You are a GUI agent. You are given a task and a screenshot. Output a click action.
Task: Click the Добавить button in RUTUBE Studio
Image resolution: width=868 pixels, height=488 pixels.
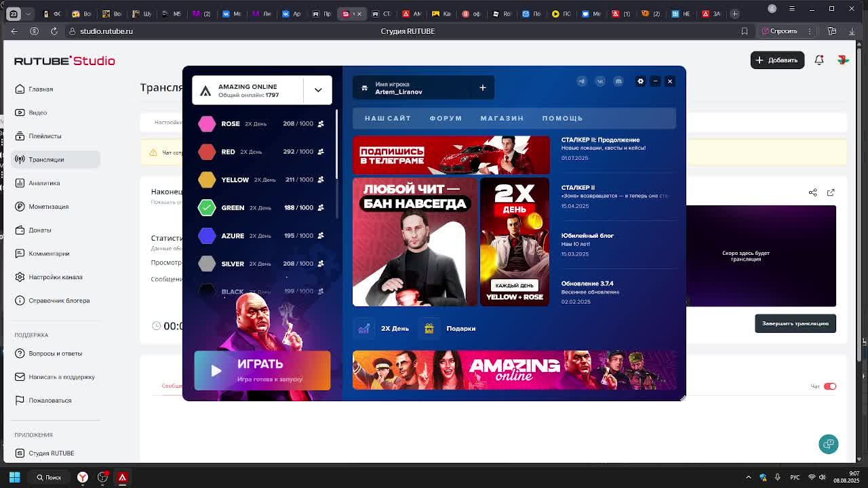(x=776, y=60)
